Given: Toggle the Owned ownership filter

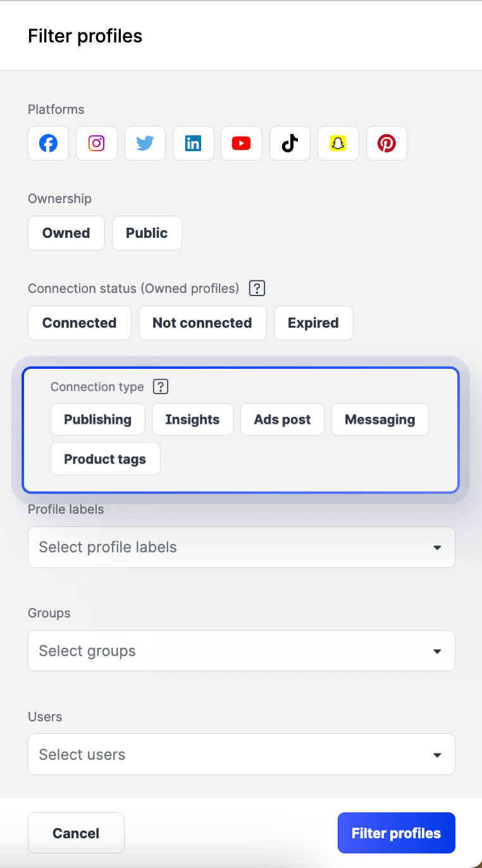Looking at the screenshot, I should pos(66,233).
